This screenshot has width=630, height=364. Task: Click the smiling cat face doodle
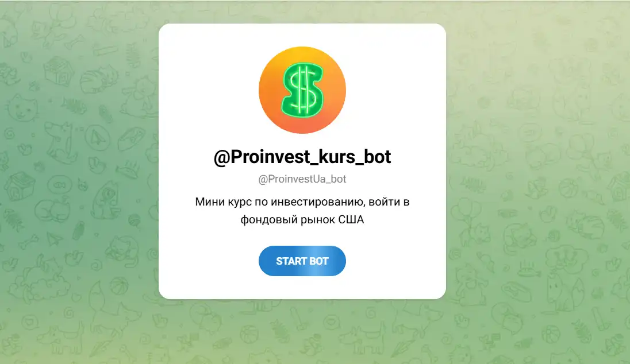pos(23,107)
